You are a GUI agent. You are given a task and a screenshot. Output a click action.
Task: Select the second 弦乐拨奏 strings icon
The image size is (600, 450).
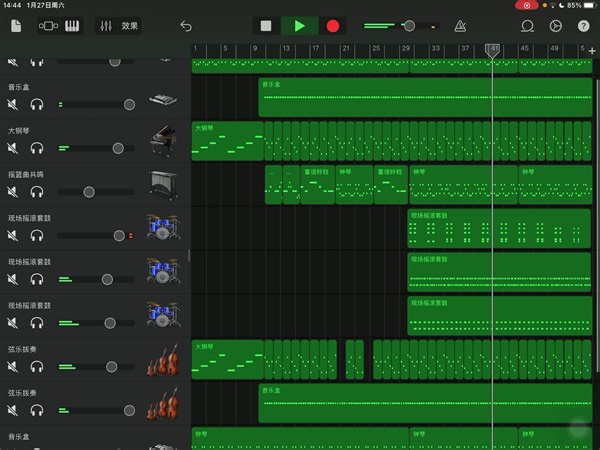[163, 404]
